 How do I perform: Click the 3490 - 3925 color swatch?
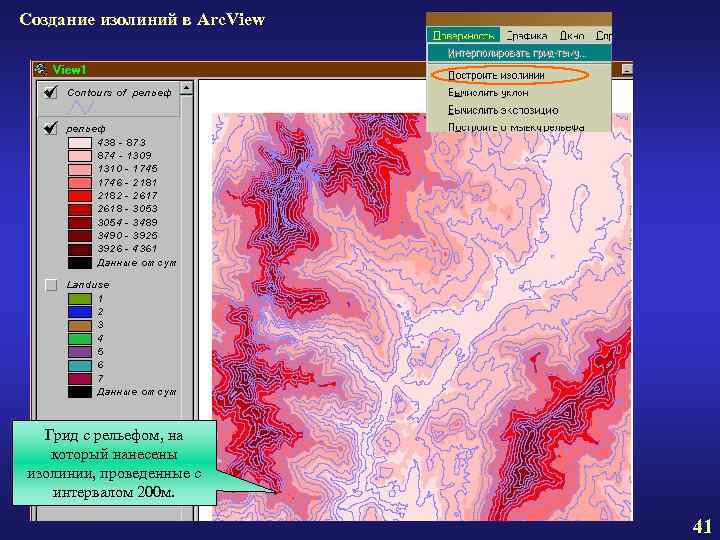click(x=80, y=236)
